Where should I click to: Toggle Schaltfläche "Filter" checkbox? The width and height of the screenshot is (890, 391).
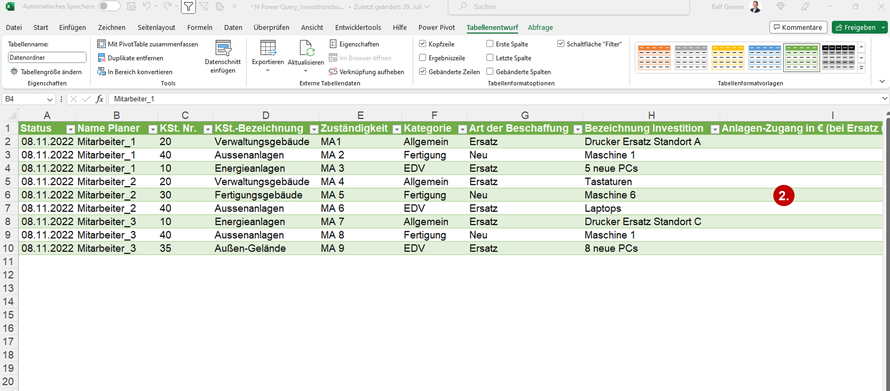(x=561, y=44)
